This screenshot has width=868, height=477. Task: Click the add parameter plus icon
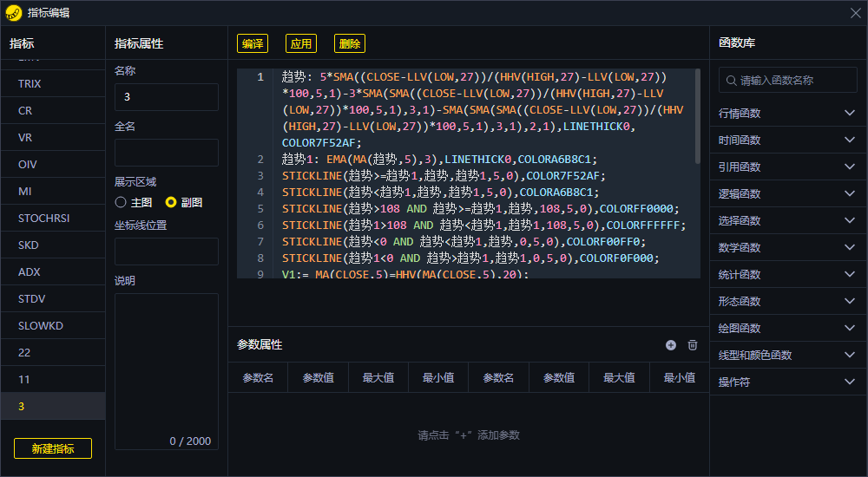tap(671, 345)
